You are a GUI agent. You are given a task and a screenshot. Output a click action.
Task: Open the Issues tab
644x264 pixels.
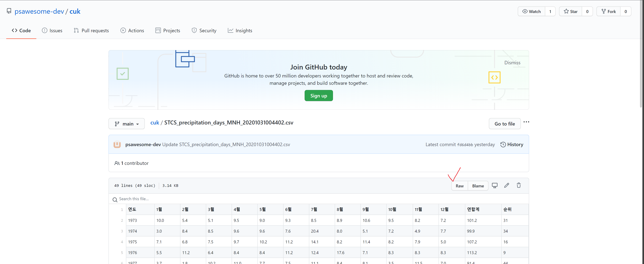52,31
